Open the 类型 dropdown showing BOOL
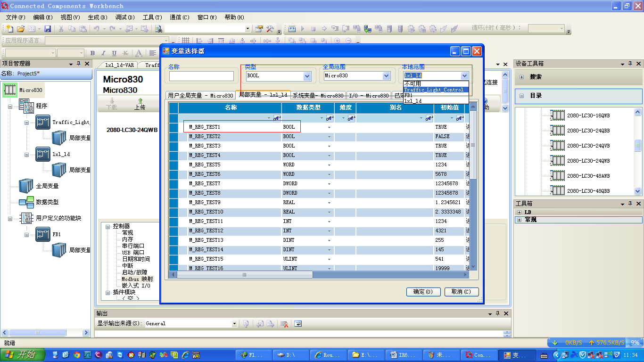The height and width of the screenshot is (362, 644). pyautogui.click(x=307, y=76)
